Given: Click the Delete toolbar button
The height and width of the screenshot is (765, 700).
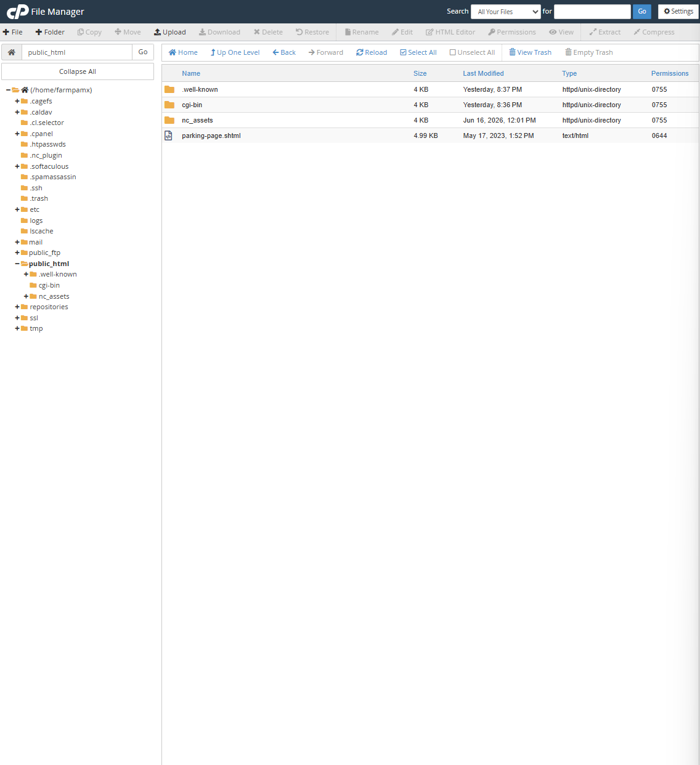Looking at the screenshot, I should coord(268,32).
